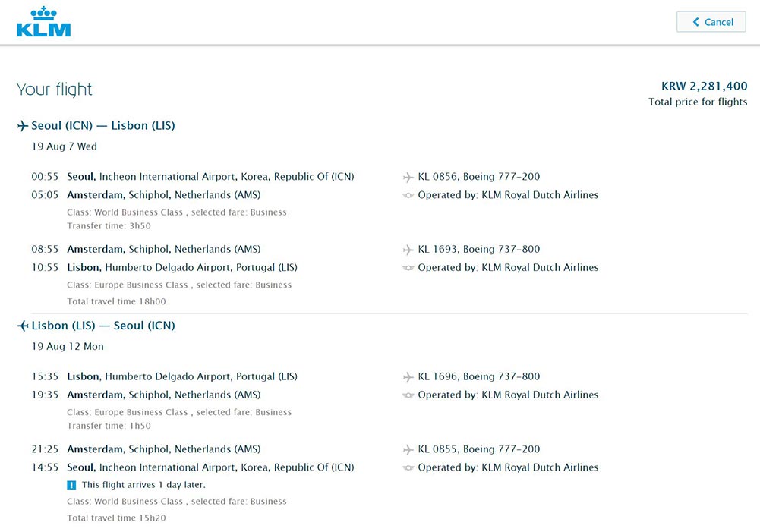Click 'This flight arrives 1 day later.' notice
This screenshot has height=532, width=760.
click(144, 485)
